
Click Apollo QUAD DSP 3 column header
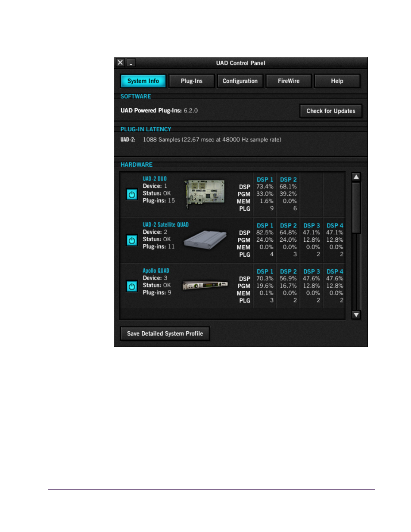[x=311, y=272]
